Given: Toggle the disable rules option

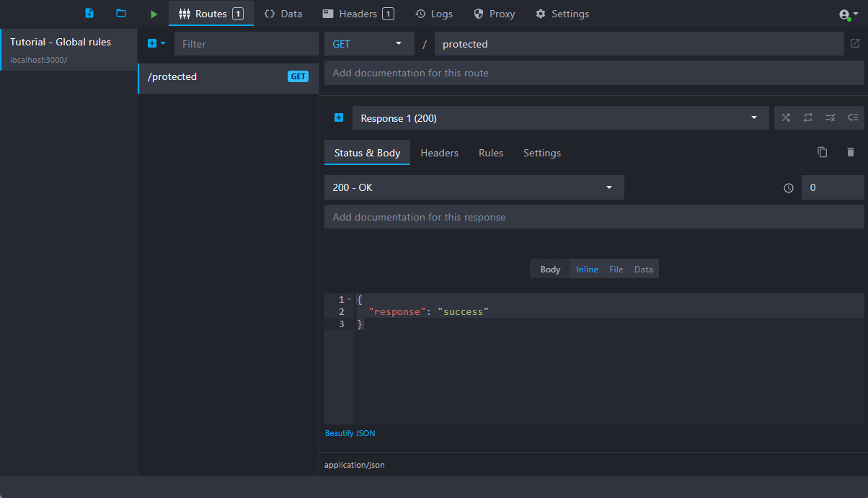Looking at the screenshot, I should point(830,118).
